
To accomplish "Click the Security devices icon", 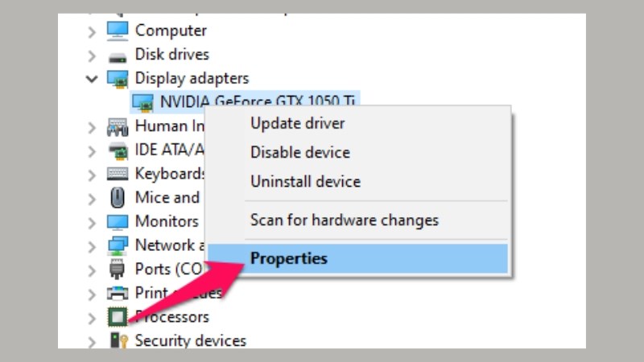I will coord(118,340).
